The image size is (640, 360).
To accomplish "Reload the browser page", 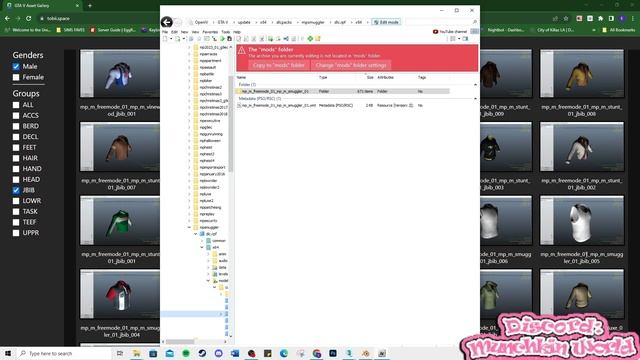I will [x=29, y=18].
